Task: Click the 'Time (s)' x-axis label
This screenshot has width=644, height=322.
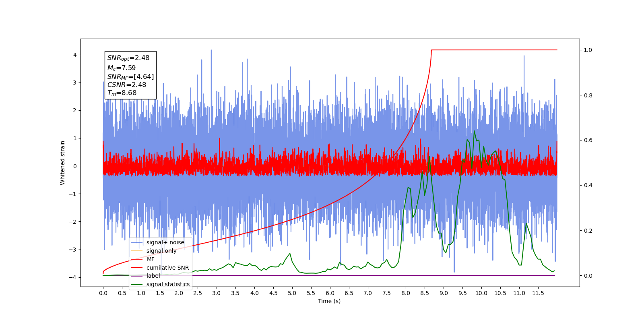Action: click(329, 301)
